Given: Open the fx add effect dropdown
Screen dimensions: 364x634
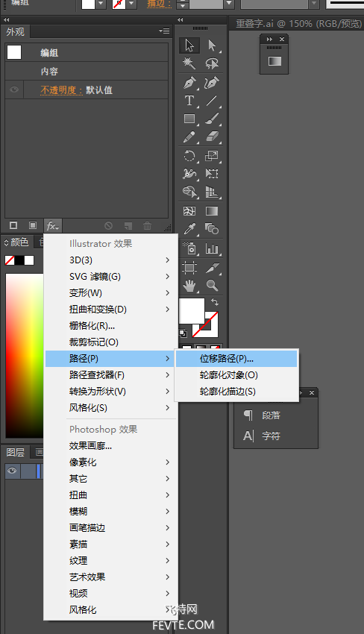Looking at the screenshot, I should click(52, 225).
